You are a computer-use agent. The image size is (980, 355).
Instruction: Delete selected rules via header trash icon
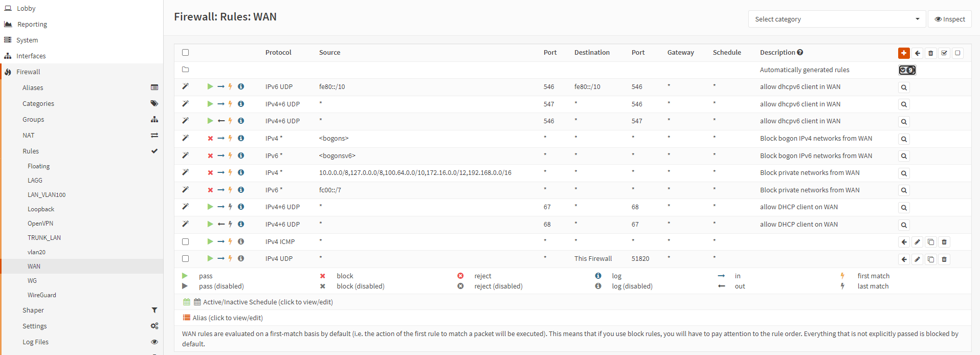[931, 53]
